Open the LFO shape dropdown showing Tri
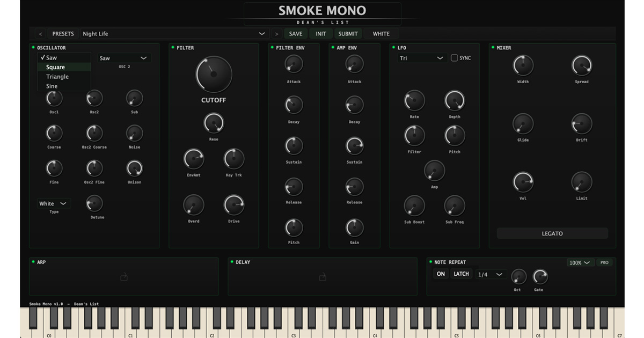Image resolution: width=644 pixels, height=338 pixels. 422,58
